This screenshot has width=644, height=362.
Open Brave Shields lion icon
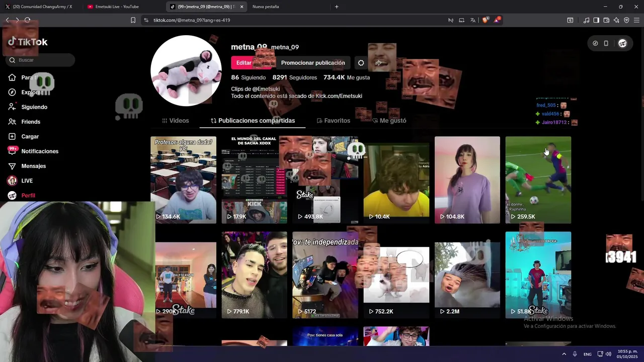(x=486, y=20)
